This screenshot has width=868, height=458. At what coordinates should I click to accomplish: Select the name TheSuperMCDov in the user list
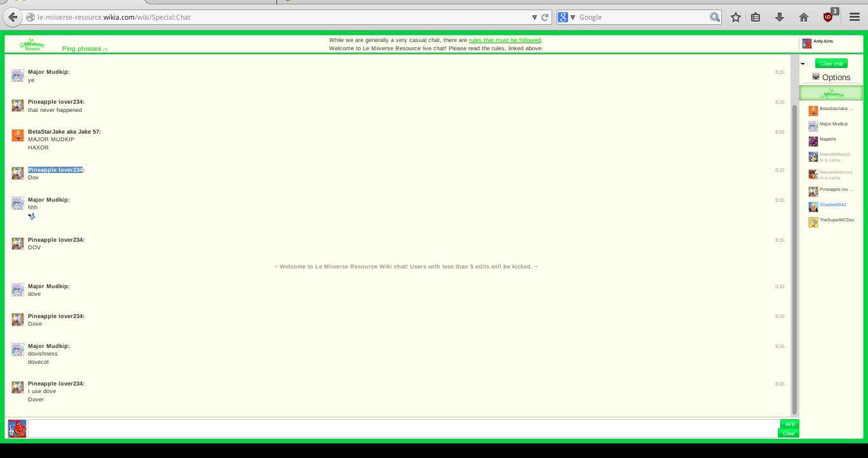(x=837, y=220)
